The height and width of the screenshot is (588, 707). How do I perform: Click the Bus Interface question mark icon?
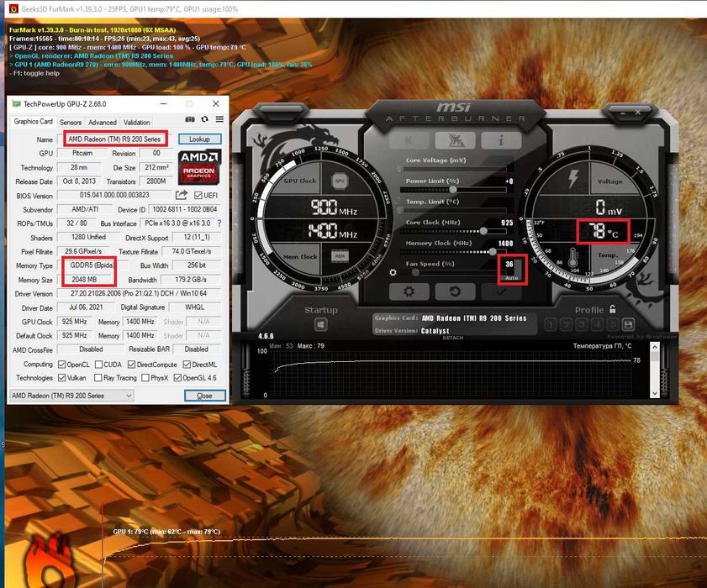219,223
